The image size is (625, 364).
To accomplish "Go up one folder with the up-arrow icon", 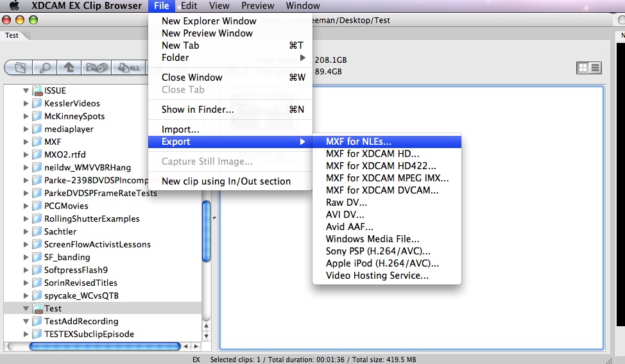I will [69, 68].
